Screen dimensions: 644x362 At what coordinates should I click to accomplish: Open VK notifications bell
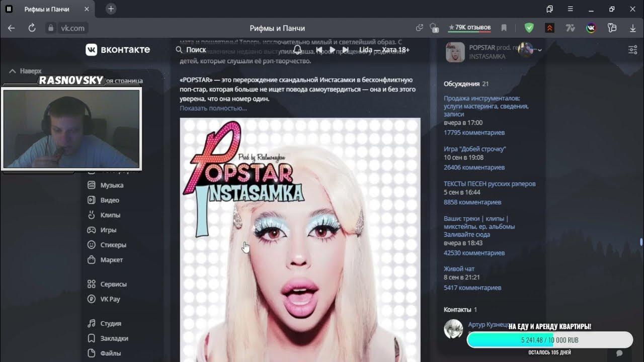(297, 50)
